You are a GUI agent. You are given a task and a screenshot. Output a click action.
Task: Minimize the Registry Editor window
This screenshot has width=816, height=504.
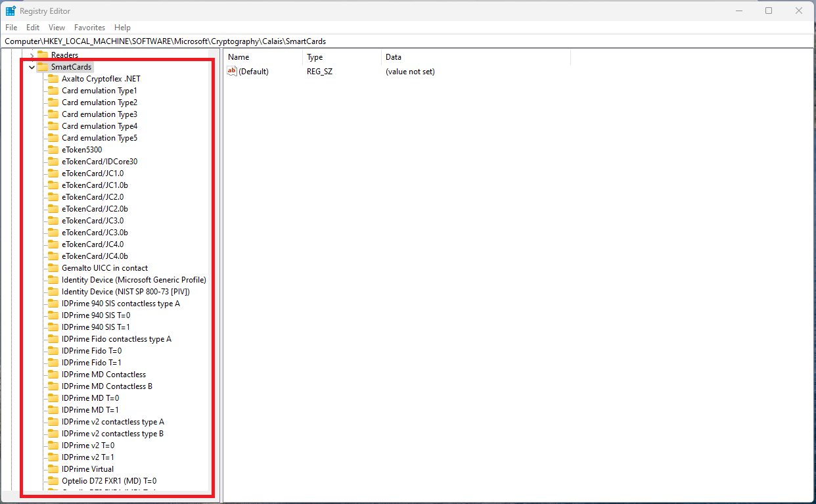pyautogui.click(x=738, y=11)
